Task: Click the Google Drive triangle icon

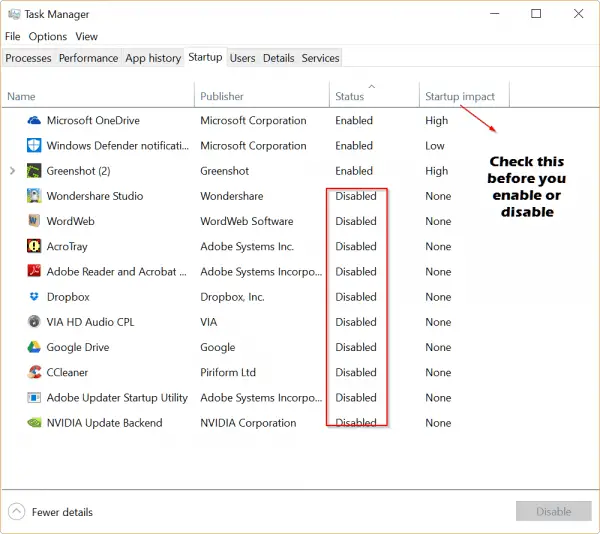Action: coord(34,347)
